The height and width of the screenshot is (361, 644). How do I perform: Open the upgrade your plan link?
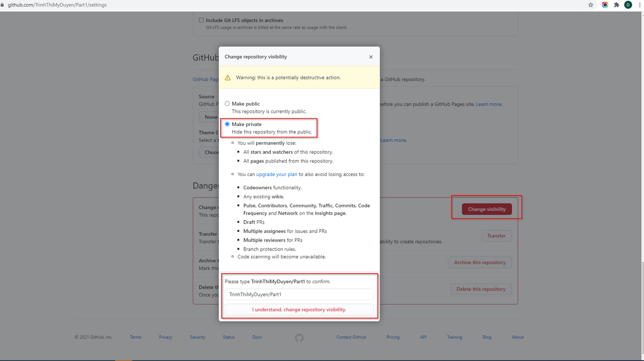pos(276,174)
